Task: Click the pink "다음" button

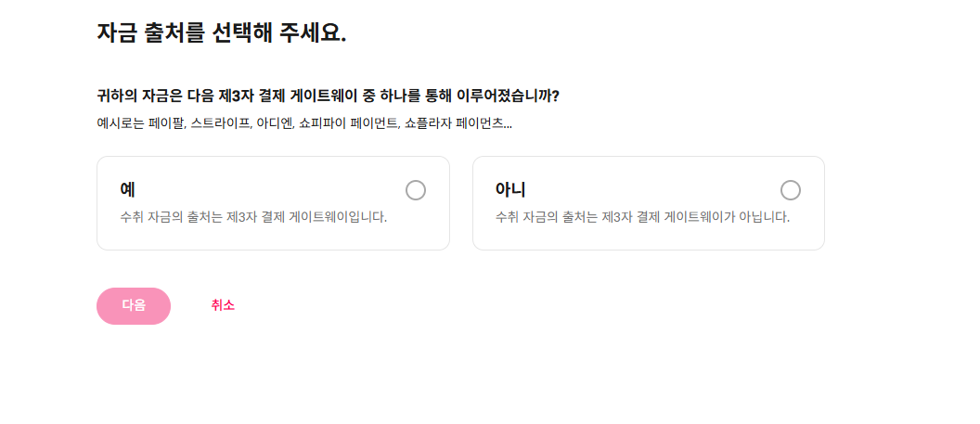Action: pyautogui.click(x=134, y=306)
